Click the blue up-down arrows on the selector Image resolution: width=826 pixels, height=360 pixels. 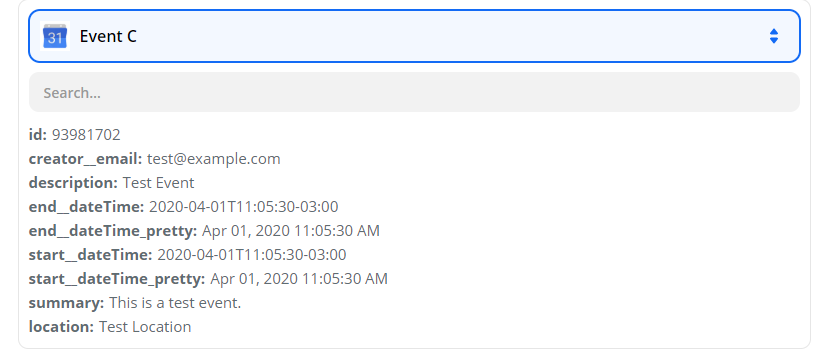tap(773, 36)
